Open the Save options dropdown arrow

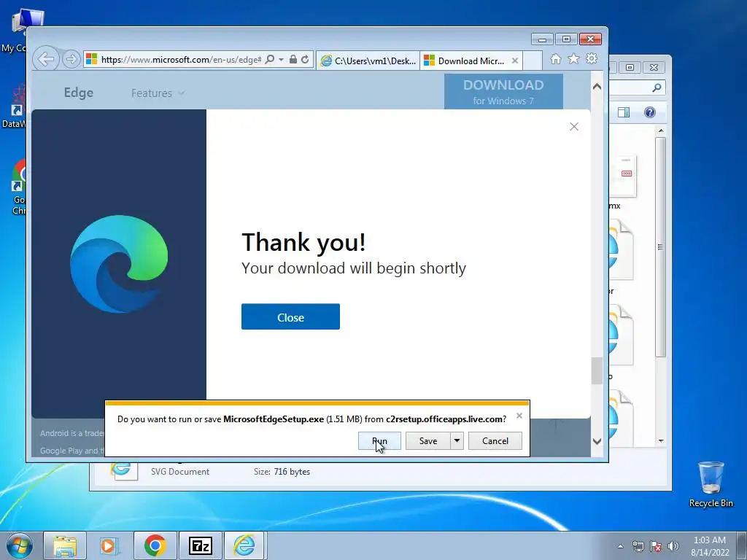pyautogui.click(x=457, y=441)
